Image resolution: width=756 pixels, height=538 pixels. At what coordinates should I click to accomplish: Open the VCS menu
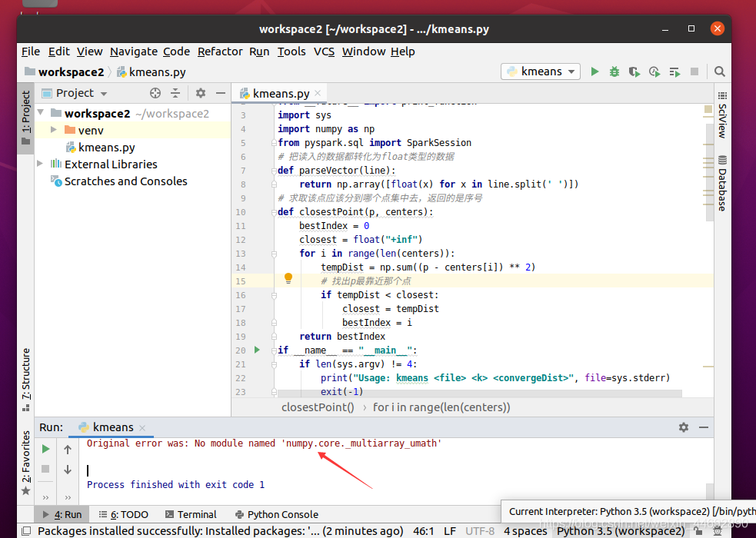[324, 51]
